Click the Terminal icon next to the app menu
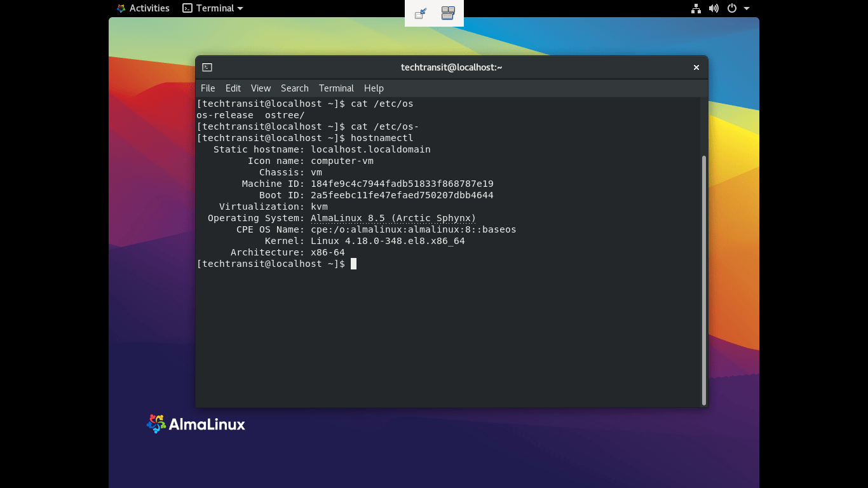Screen dimensions: 868x488 186,8
